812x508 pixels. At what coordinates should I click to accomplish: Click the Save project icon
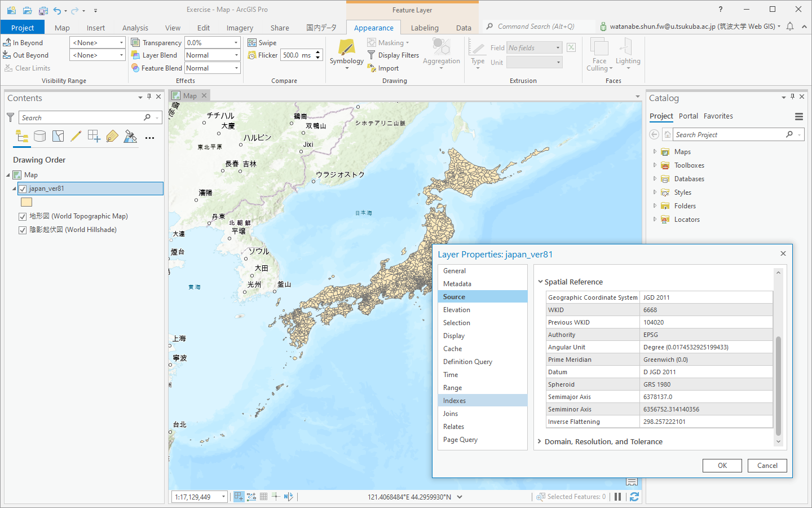(x=43, y=10)
